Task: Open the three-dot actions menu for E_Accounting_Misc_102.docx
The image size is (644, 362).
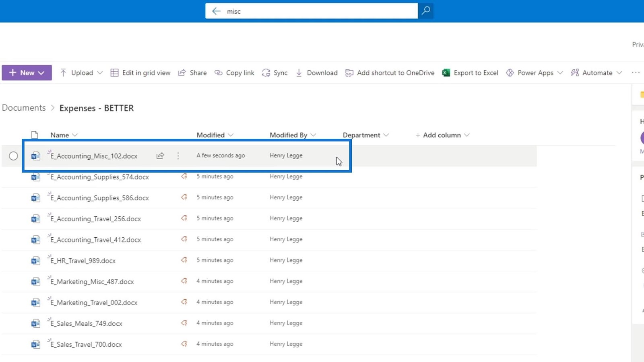Action: click(178, 156)
